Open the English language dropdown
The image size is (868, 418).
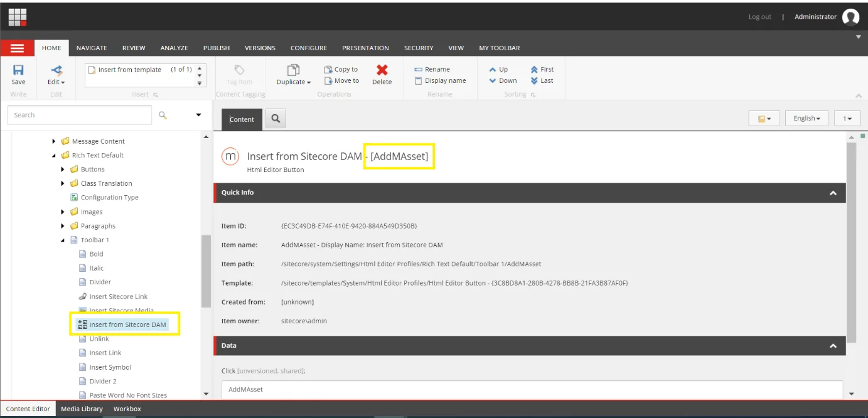click(x=806, y=118)
